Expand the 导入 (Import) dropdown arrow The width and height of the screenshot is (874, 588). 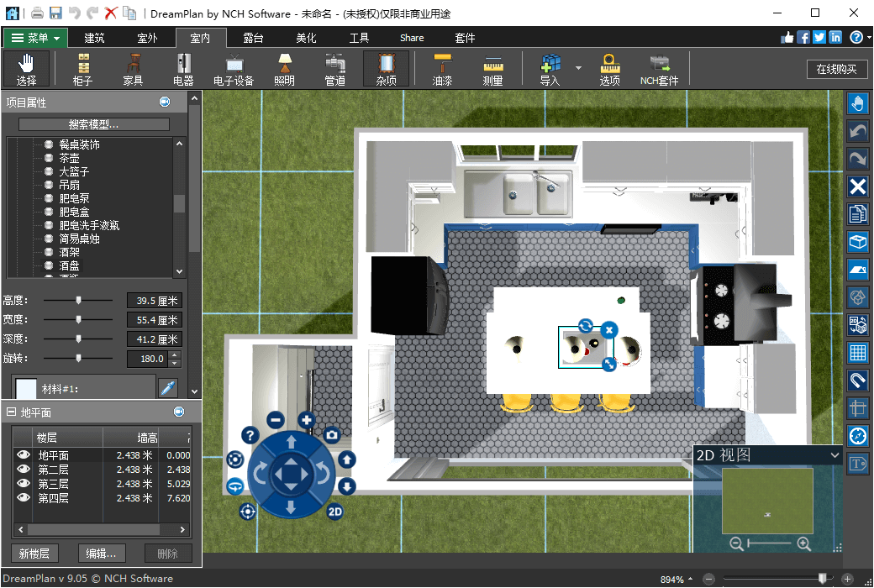pyautogui.click(x=578, y=68)
